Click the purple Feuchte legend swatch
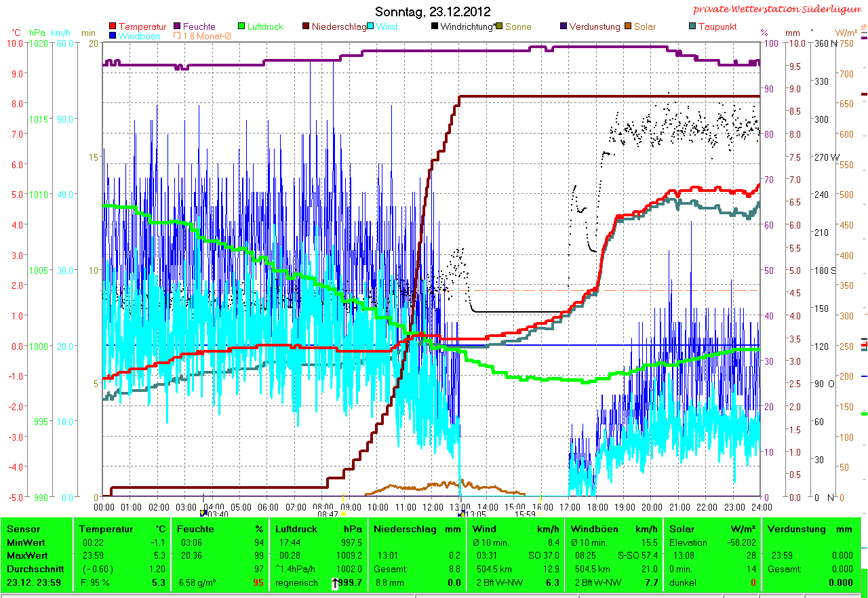 pos(178,26)
